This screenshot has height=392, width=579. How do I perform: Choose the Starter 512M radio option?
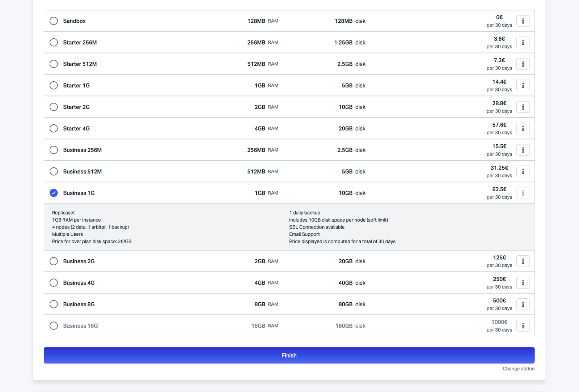tap(54, 64)
